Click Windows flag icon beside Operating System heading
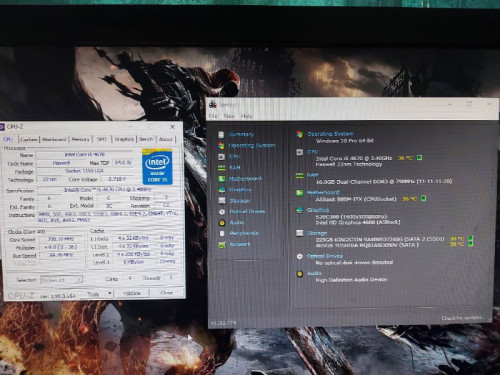Viewport: 500px width, 375px height. (x=299, y=134)
